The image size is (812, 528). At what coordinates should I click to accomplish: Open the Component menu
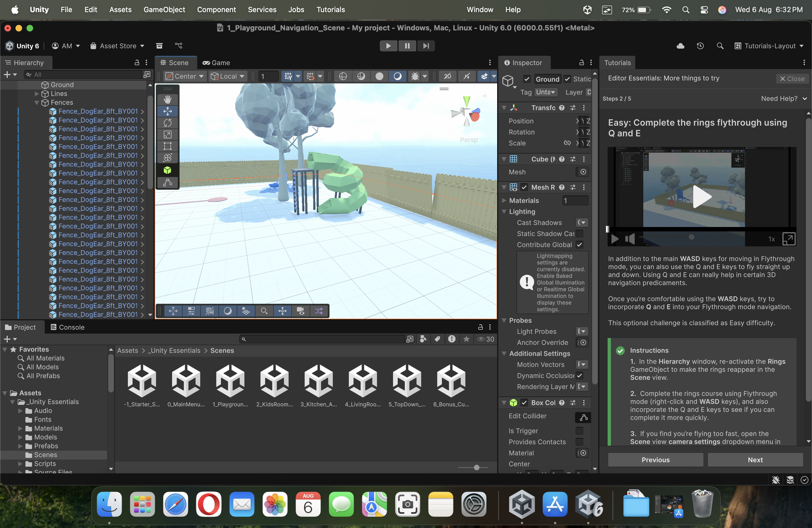[x=216, y=10]
